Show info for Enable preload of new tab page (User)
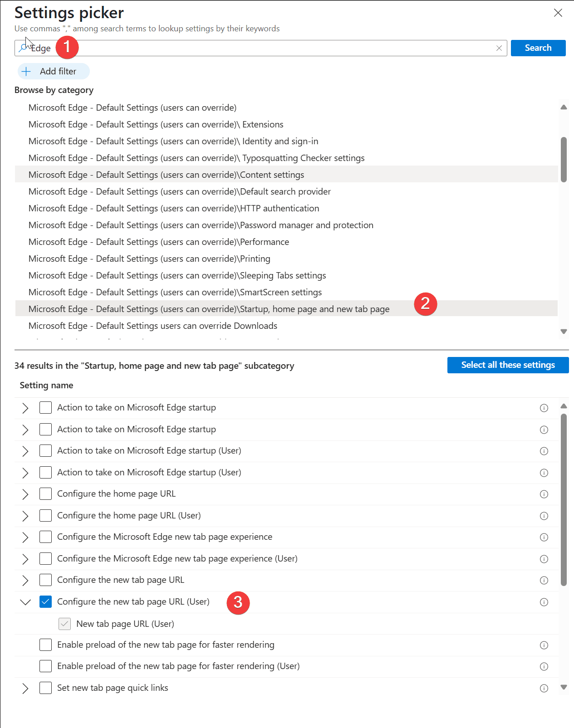This screenshot has width=574, height=728. click(544, 667)
